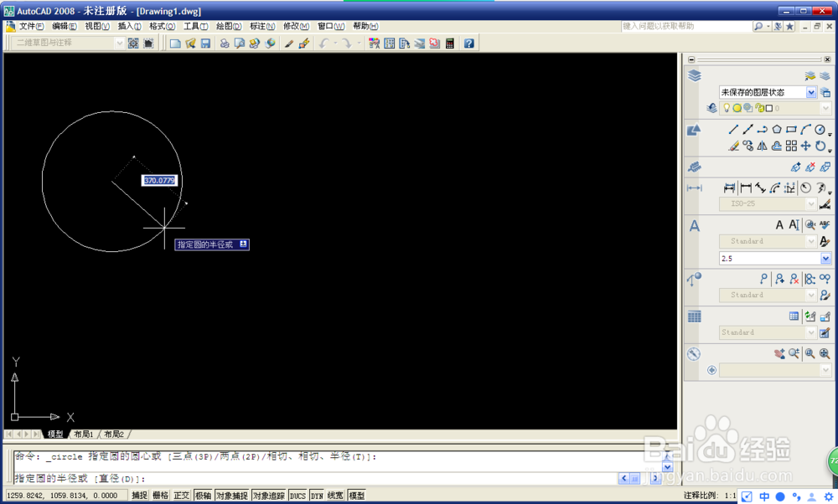Toggle DYN dynamic input
Image resolution: width=838 pixels, height=504 pixels.
point(317,496)
